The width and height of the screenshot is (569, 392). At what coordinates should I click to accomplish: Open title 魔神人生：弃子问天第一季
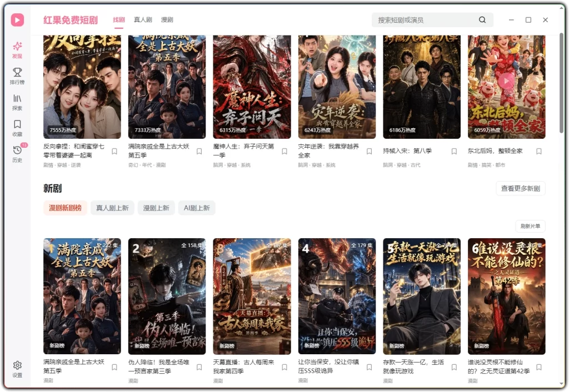[x=243, y=150]
